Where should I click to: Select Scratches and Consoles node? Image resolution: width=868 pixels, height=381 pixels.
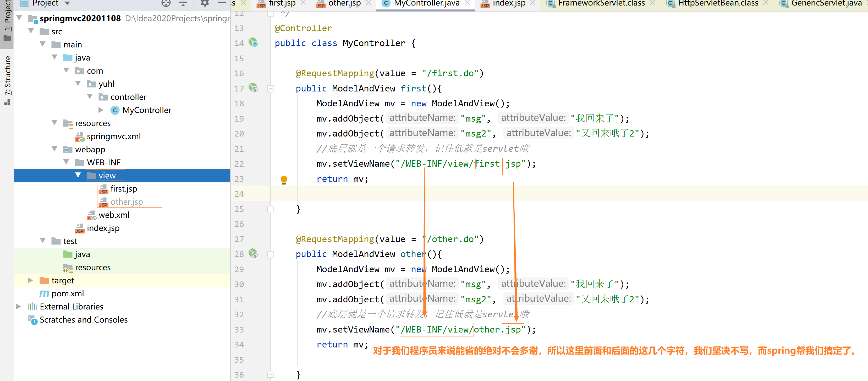point(84,319)
